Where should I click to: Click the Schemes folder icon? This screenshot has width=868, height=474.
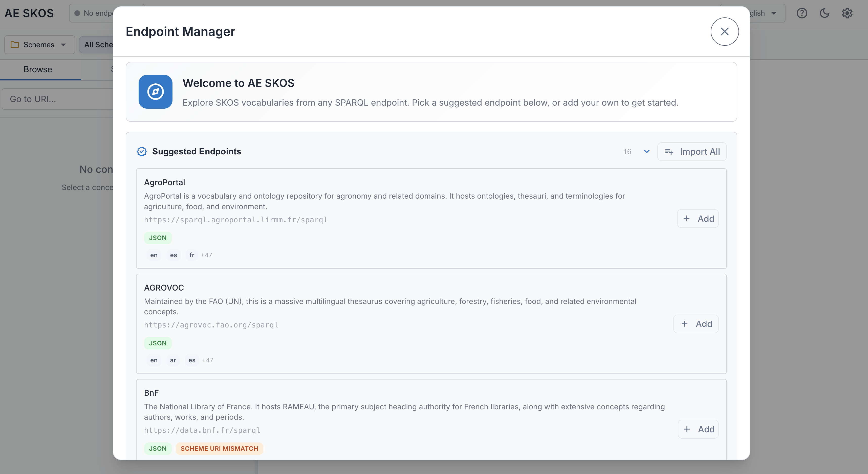[x=15, y=45]
